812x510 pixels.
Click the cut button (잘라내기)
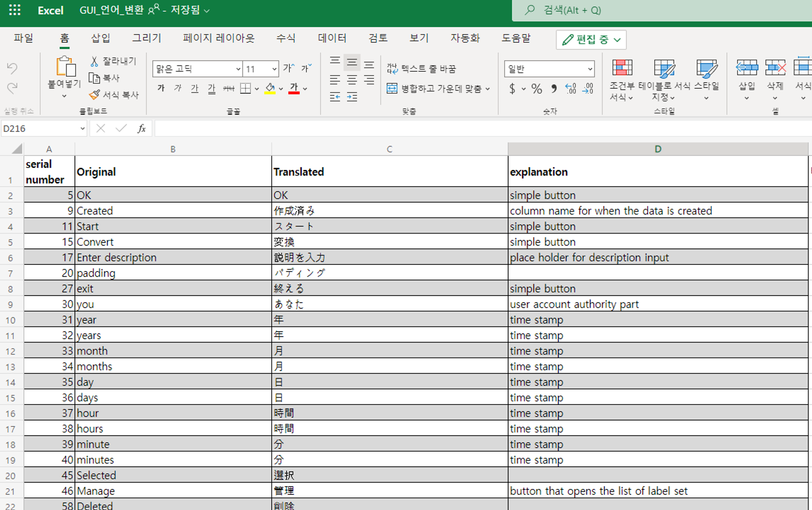[x=114, y=61]
